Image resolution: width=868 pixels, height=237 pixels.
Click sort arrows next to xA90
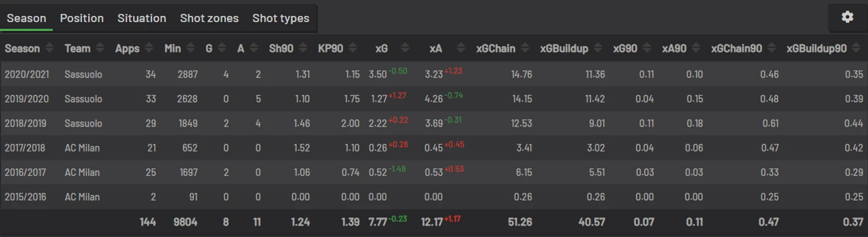pos(696,48)
